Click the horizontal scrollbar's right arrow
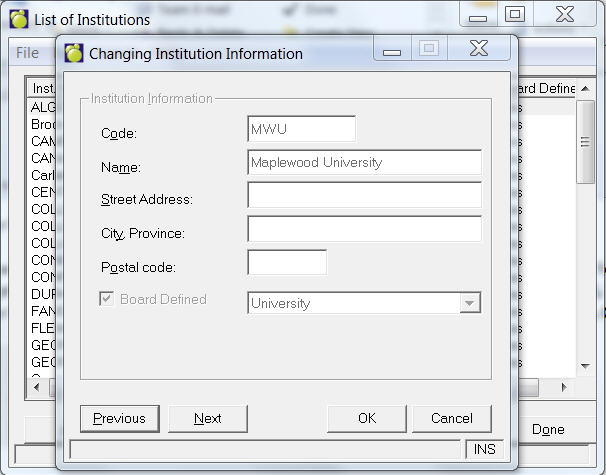 [565, 386]
